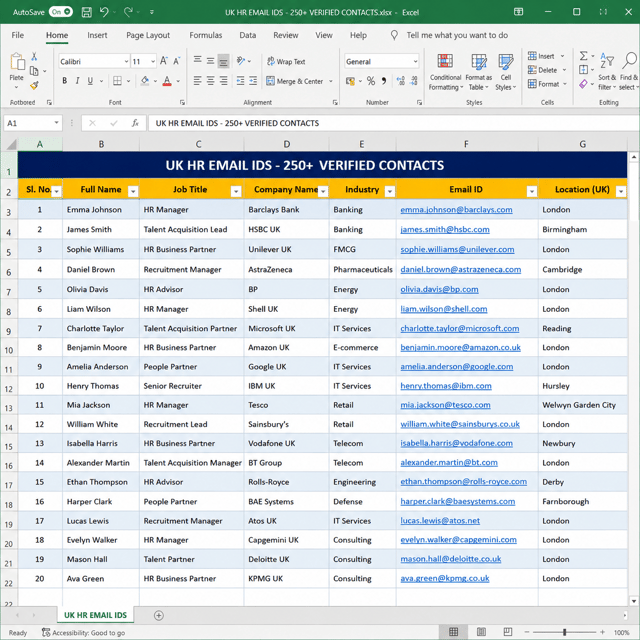Increase decimal places
640x640 pixels.
pyautogui.click(x=401, y=81)
